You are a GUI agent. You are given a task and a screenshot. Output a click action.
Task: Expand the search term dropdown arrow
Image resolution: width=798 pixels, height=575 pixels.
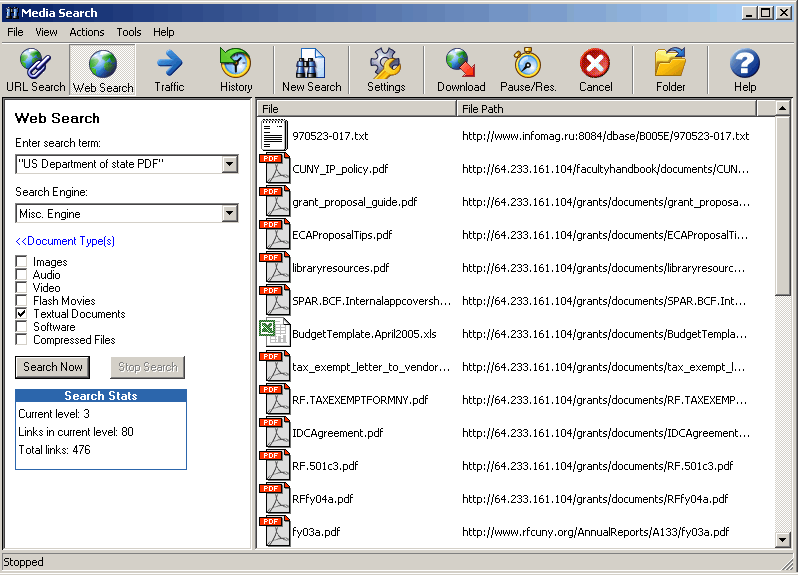[x=230, y=164]
